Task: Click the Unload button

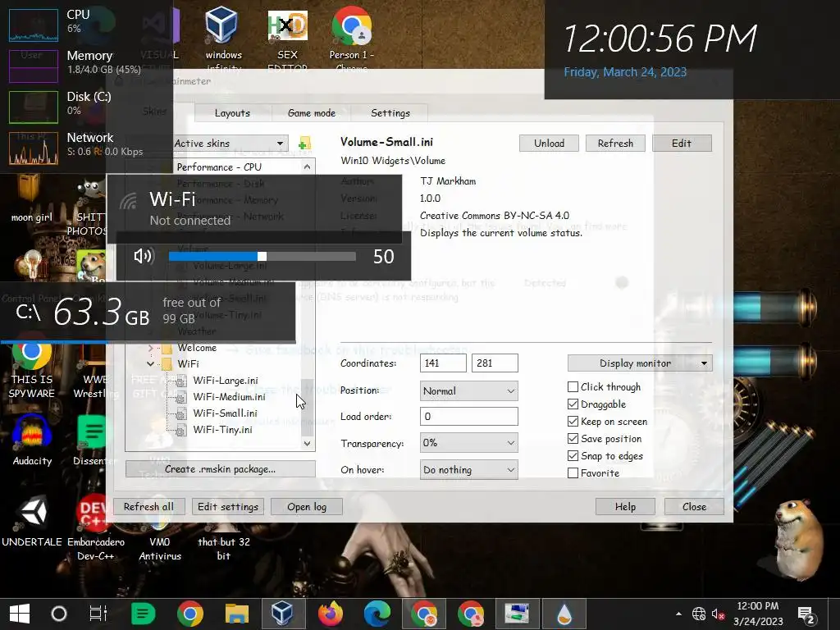Action: [549, 143]
